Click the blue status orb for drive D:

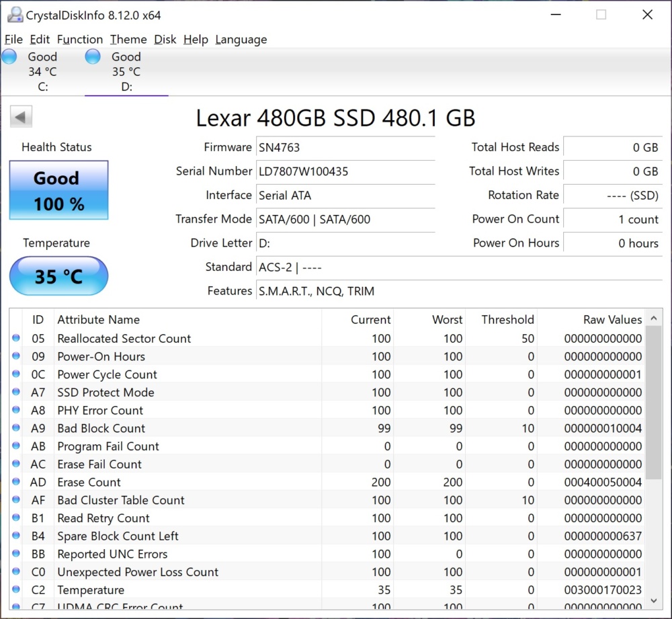[x=93, y=56]
